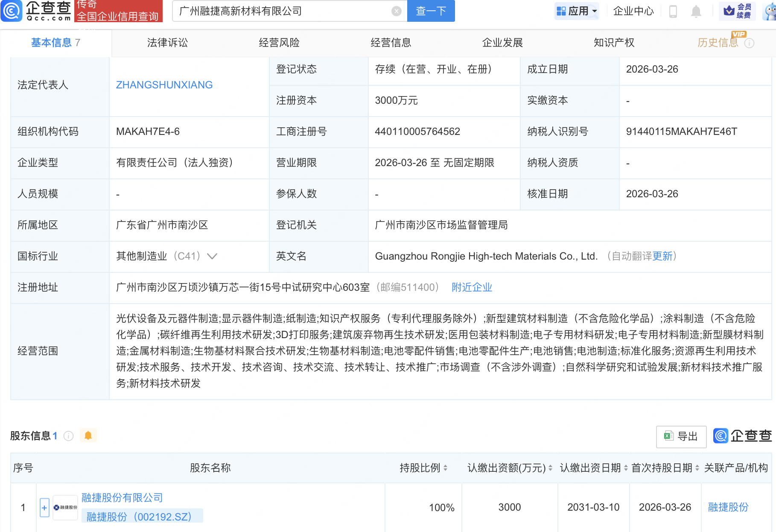Click info icon next to 股东信息

coord(68,436)
